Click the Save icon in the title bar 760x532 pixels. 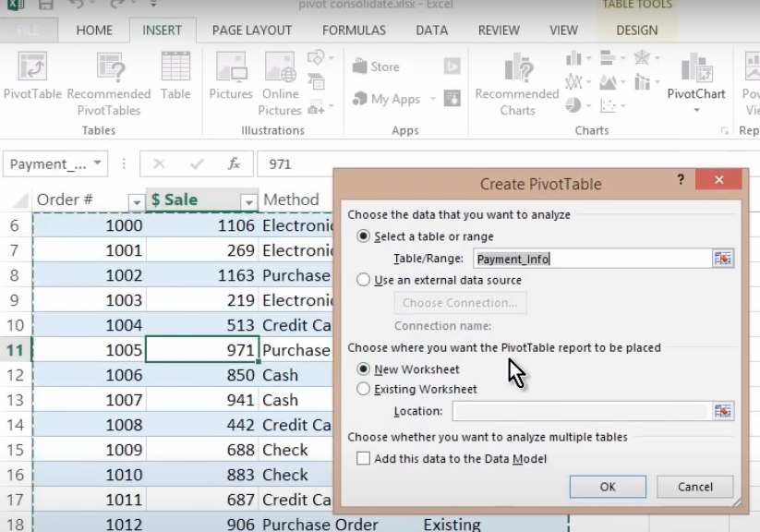pyautogui.click(x=45, y=5)
